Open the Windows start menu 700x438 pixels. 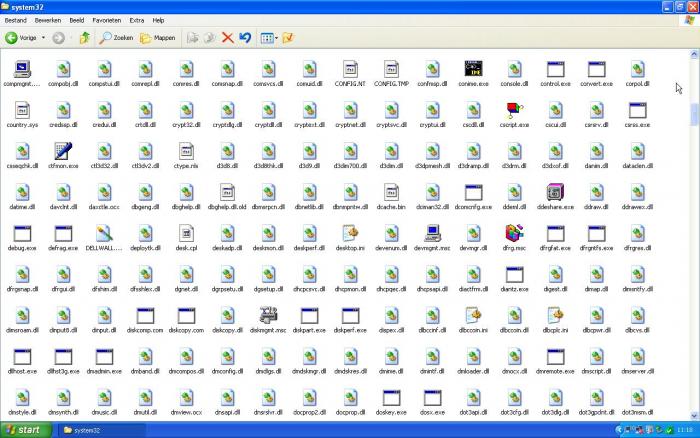[26, 430]
